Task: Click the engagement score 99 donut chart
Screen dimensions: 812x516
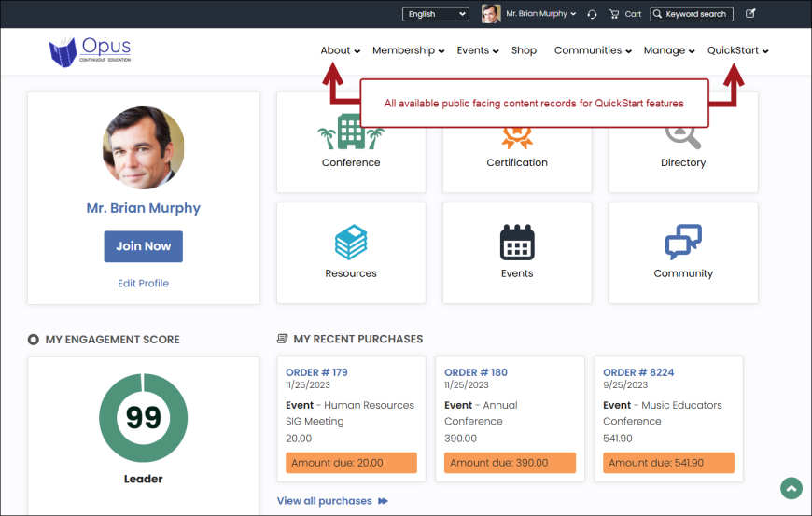Action: coord(144,417)
